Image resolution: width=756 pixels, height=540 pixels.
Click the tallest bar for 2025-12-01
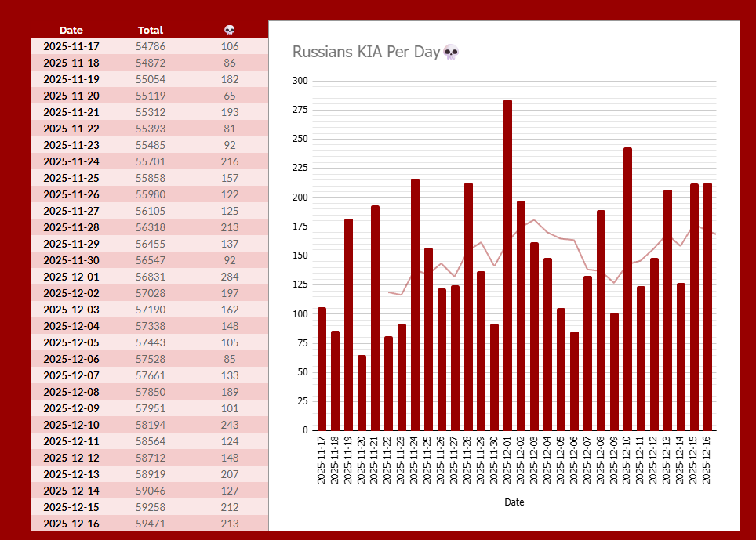(507, 265)
